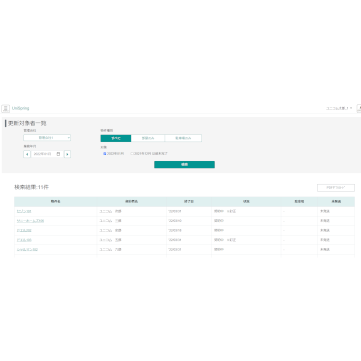Open the fourth row property name link

tap(24, 240)
